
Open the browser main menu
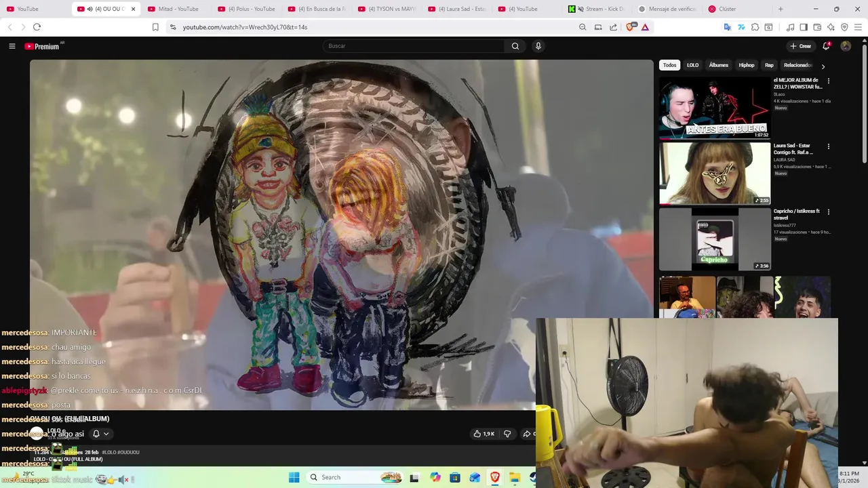[858, 27]
